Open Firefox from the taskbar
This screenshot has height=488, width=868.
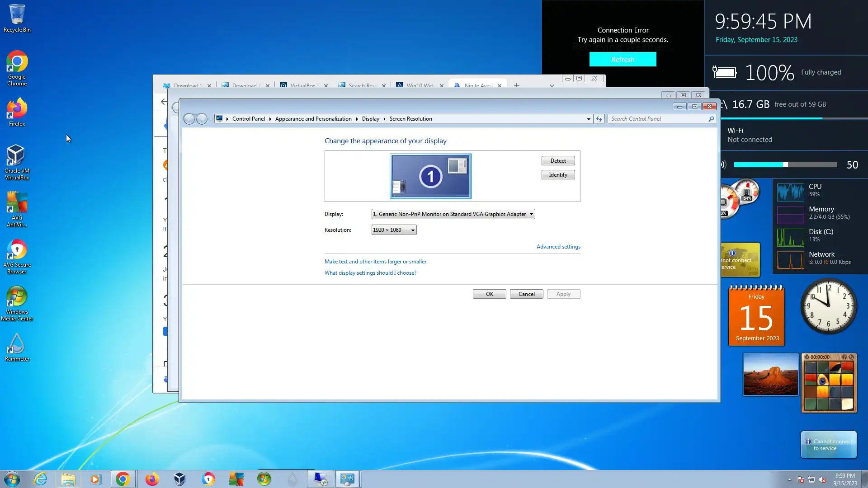152,479
